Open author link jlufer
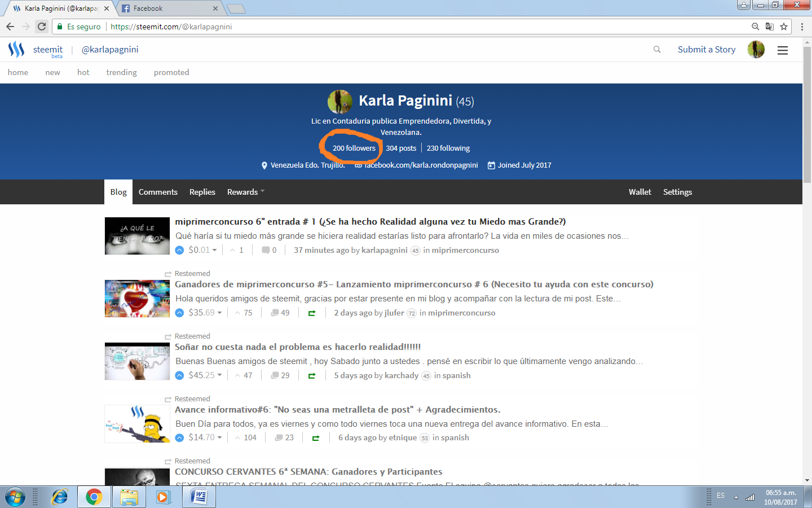 [395, 313]
